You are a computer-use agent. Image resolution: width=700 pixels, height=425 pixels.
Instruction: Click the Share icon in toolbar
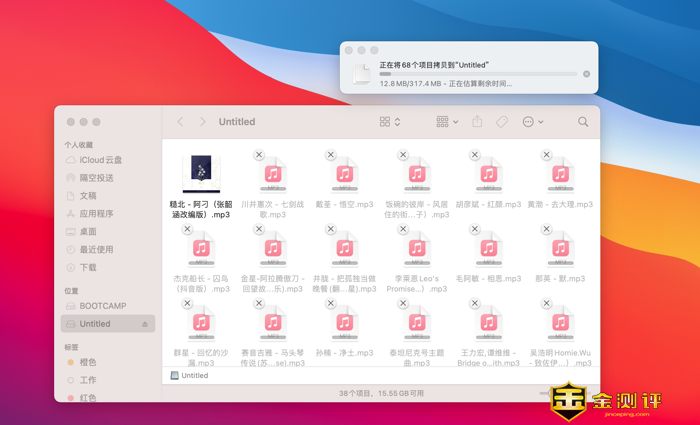pos(477,122)
